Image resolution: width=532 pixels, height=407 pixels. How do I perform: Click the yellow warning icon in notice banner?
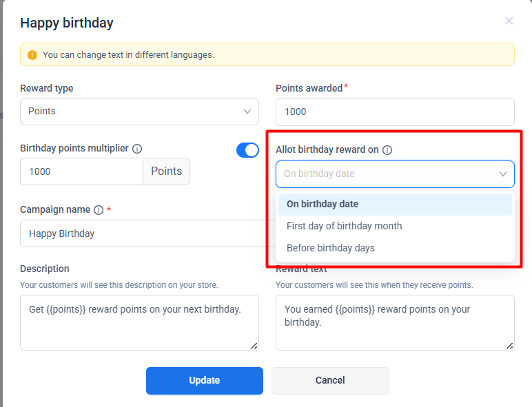point(32,54)
